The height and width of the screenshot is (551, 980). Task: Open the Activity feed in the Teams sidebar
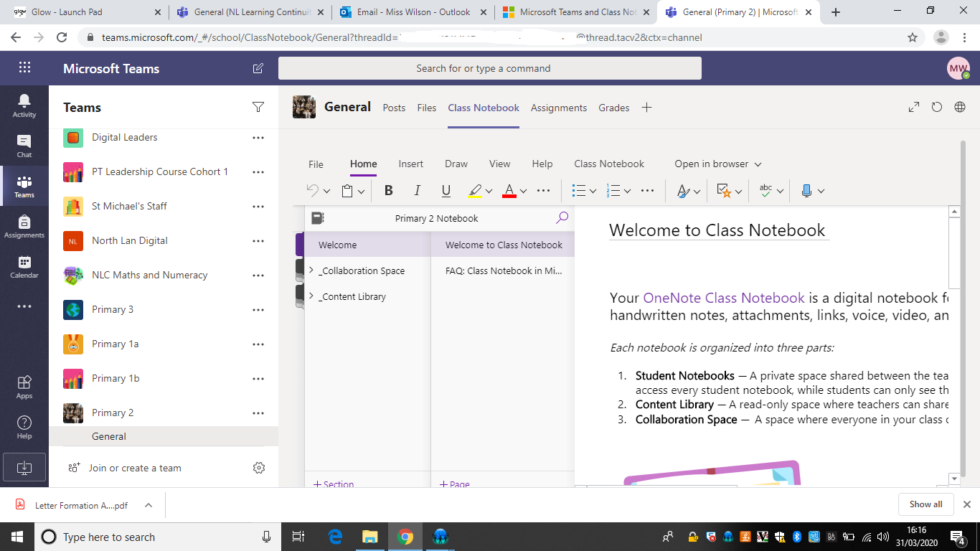[24, 107]
